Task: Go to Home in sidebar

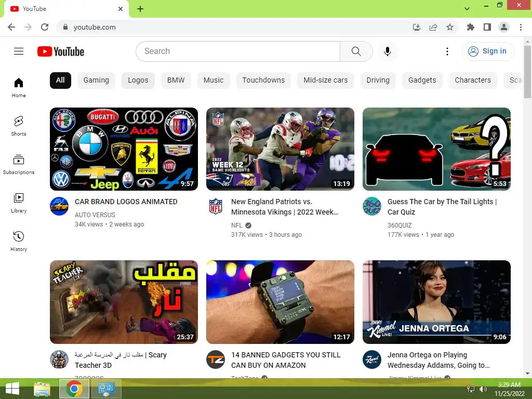Action: pyautogui.click(x=19, y=87)
